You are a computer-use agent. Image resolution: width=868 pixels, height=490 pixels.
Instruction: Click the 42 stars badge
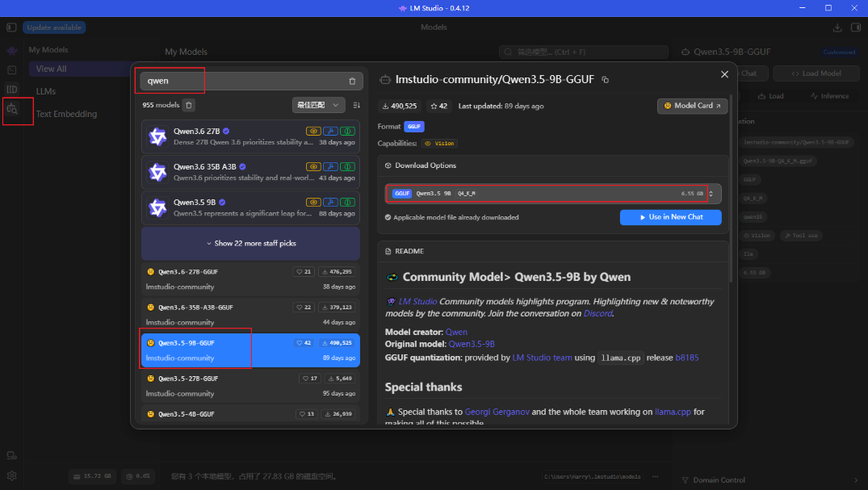[439, 107]
